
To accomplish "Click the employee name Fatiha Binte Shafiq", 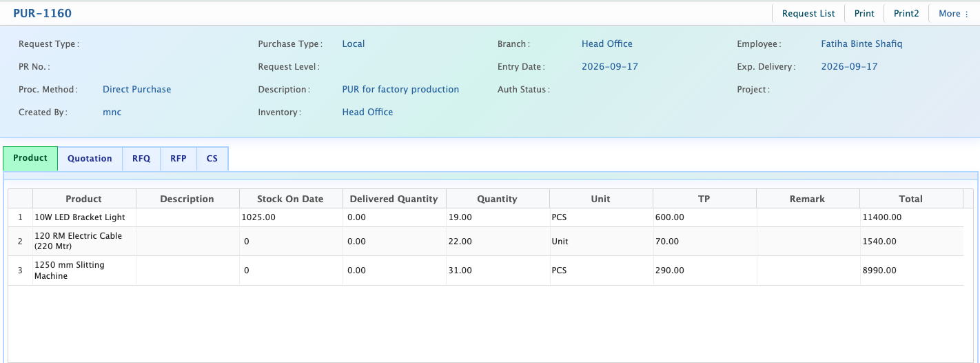I will pos(861,43).
